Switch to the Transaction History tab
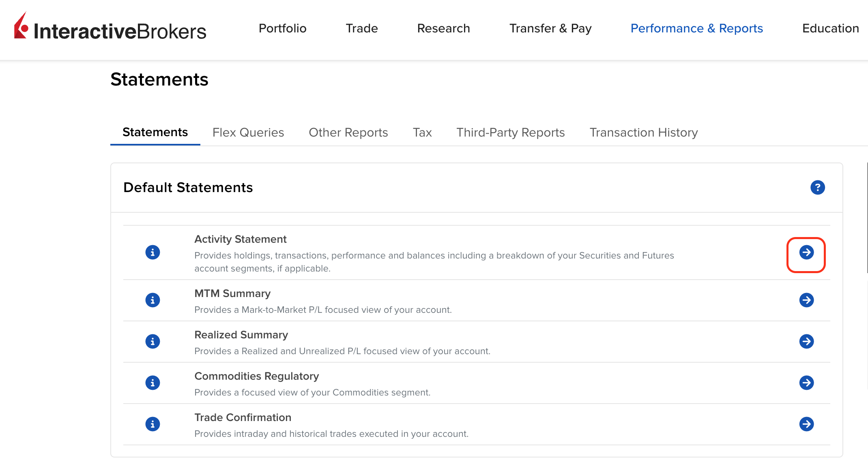The image size is (868, 466). (643, 133)
